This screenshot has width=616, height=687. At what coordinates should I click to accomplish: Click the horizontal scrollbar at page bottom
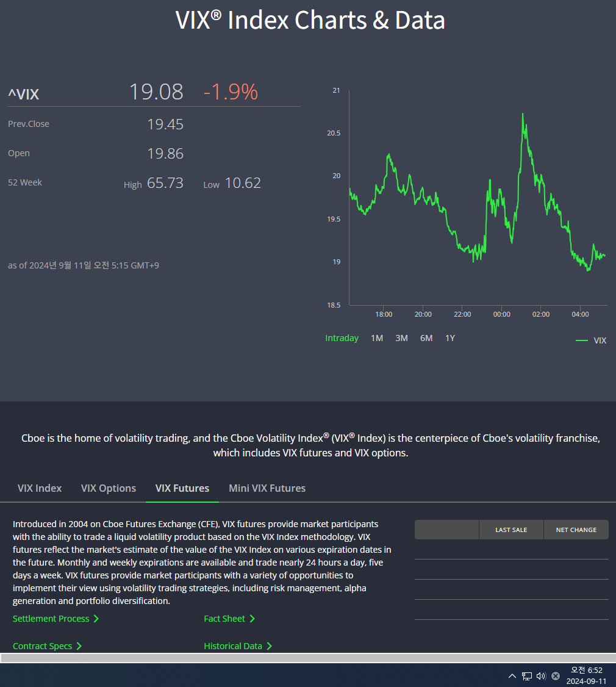308,658
